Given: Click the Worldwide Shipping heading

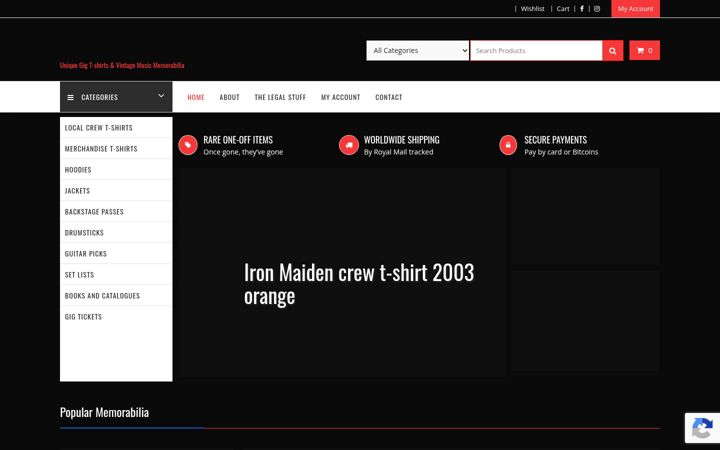Looking at the screenshot, I should coord(401,140).
